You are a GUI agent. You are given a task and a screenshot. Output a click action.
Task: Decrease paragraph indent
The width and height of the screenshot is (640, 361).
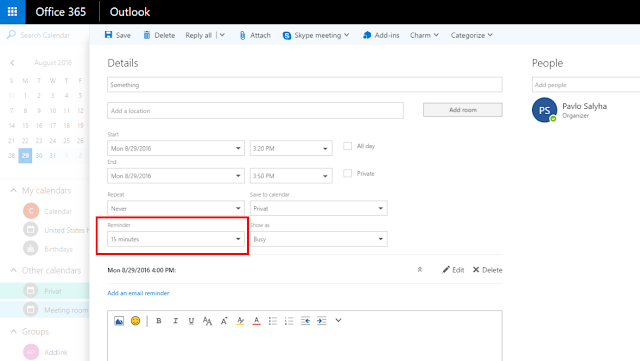pos(305,321)
